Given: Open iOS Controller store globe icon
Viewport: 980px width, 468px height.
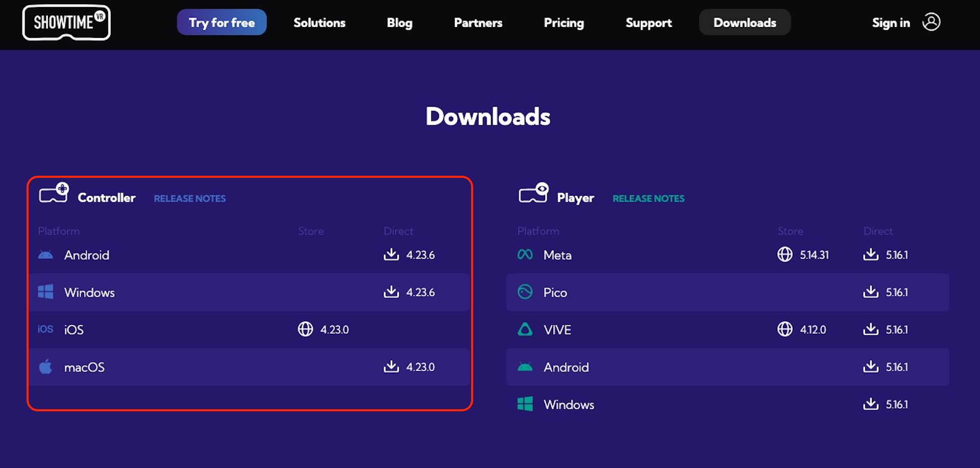Looking at the screenshot, I should (305, 329).
